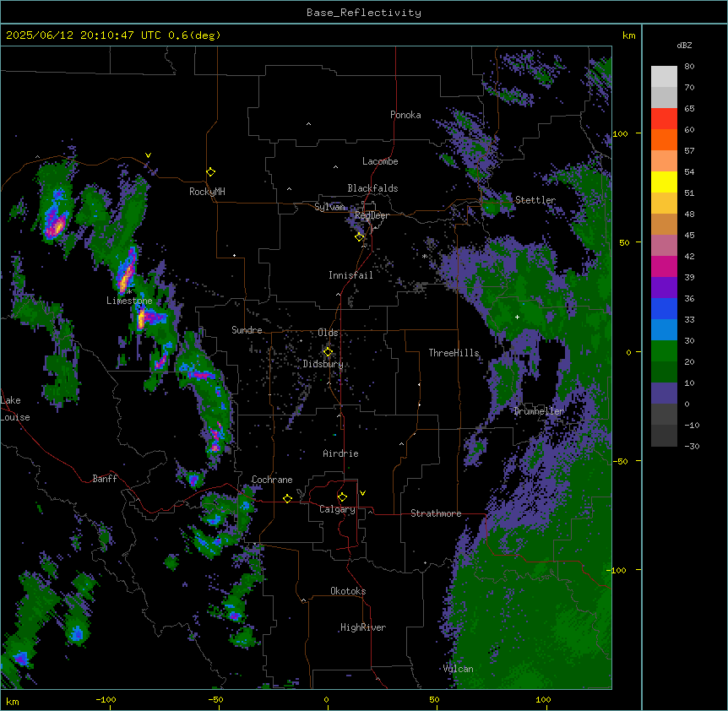This screenshot has height=711, width=728.
Task: Pick the yellow 51-54 dBZ legend swatch
Action: pyautogui.click(x=664, y=182)
